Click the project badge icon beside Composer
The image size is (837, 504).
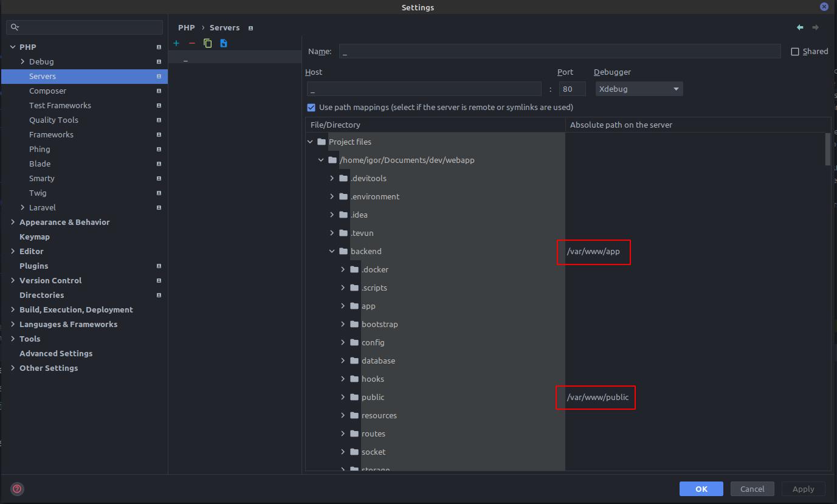pos(159,91)
